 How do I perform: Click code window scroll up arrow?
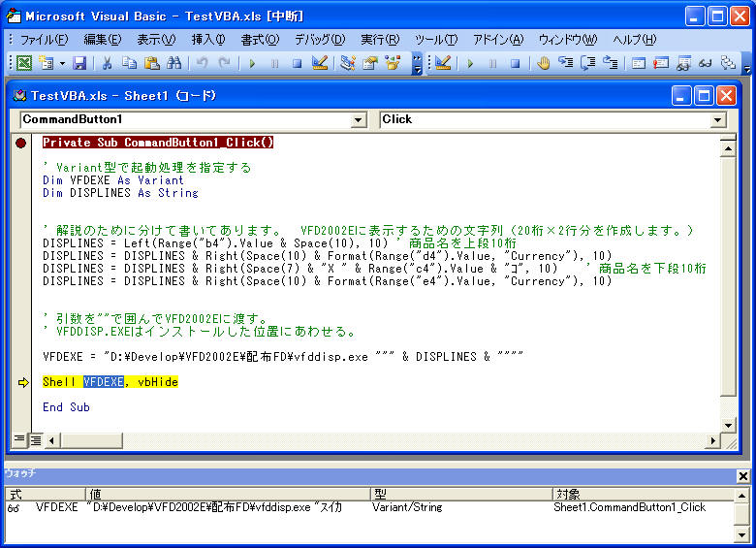(728, 149)
